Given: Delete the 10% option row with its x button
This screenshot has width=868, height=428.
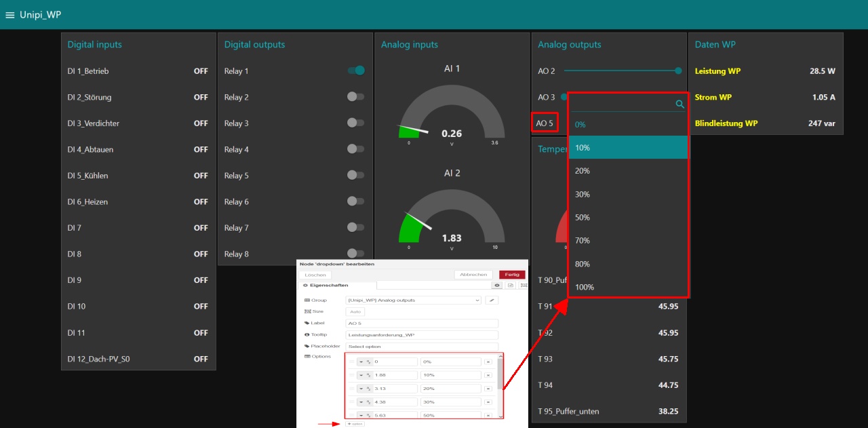Looking at the screenshot, I should [488, 375].
